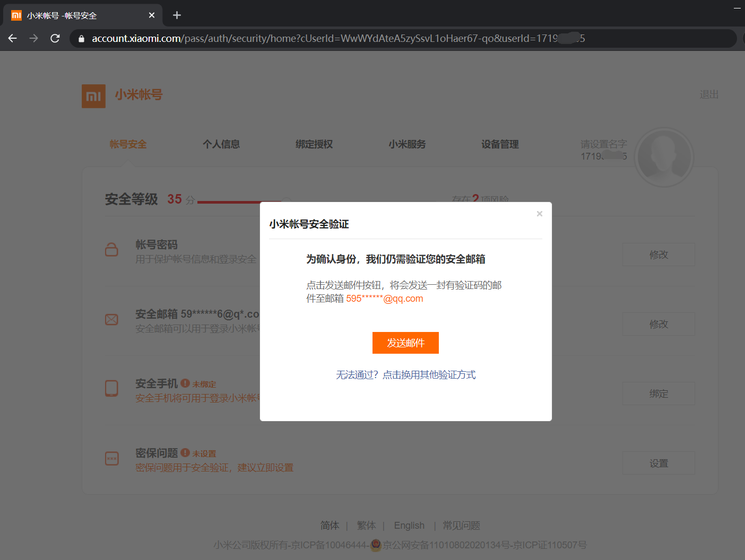This screenshot has width=745, height=560.
Task: Click the police badge icon in footer
Action: coord(376,545)
